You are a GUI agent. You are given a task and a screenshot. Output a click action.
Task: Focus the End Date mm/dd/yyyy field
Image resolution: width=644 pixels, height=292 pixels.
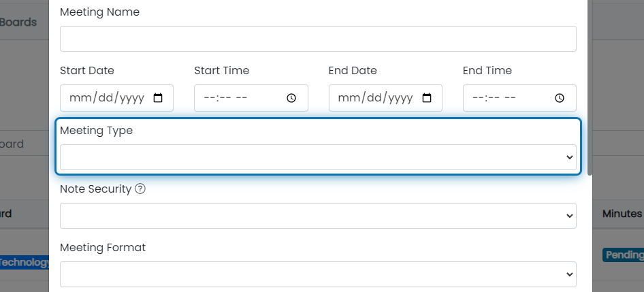pos(385,98)
